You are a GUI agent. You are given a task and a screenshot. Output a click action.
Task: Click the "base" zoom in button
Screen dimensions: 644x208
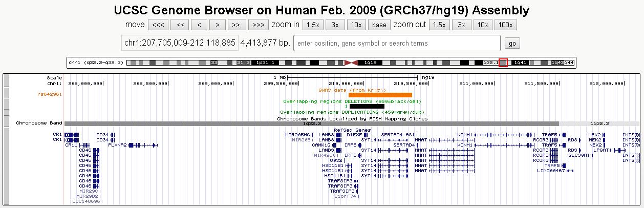(379, 25)
